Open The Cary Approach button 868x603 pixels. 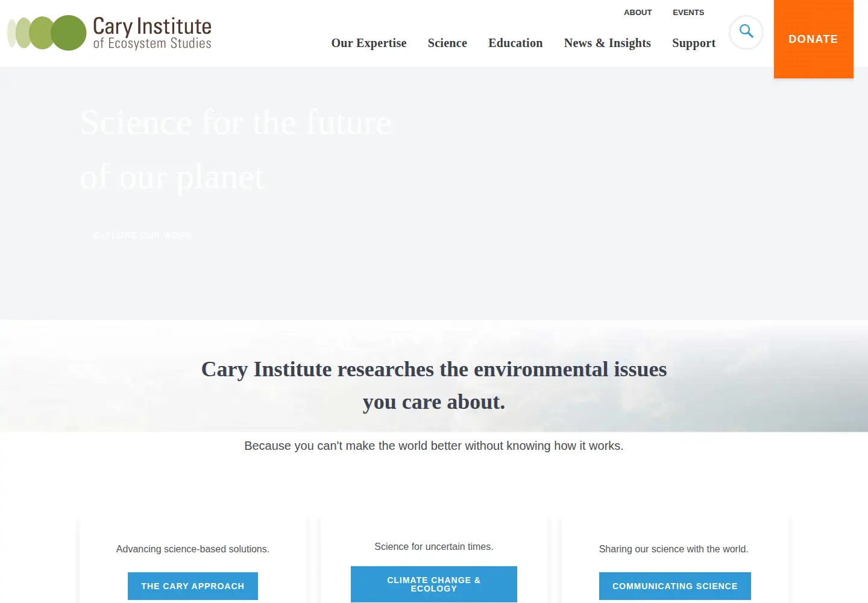tap(193, 586)
